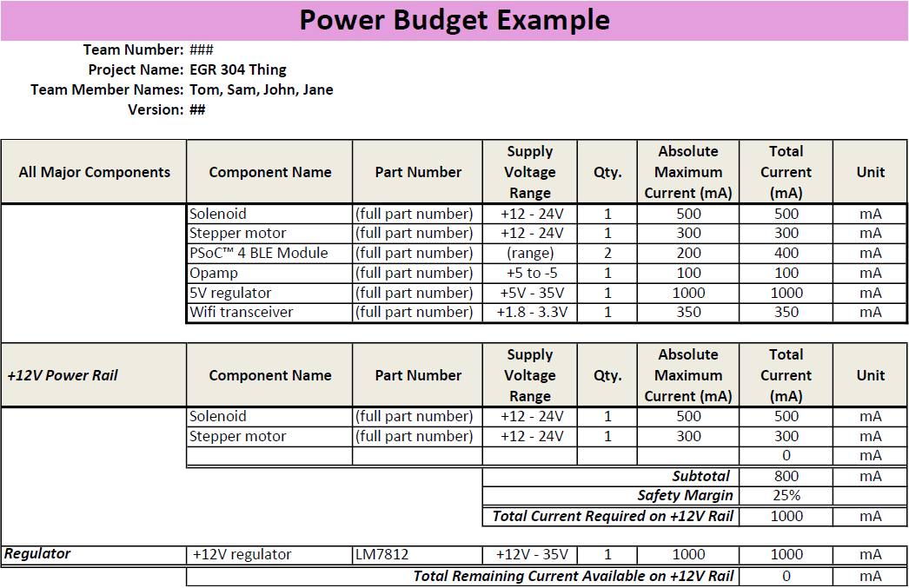Select the "Regulator" row label cell
The image size is (909, 588).
tap(38, 553)
